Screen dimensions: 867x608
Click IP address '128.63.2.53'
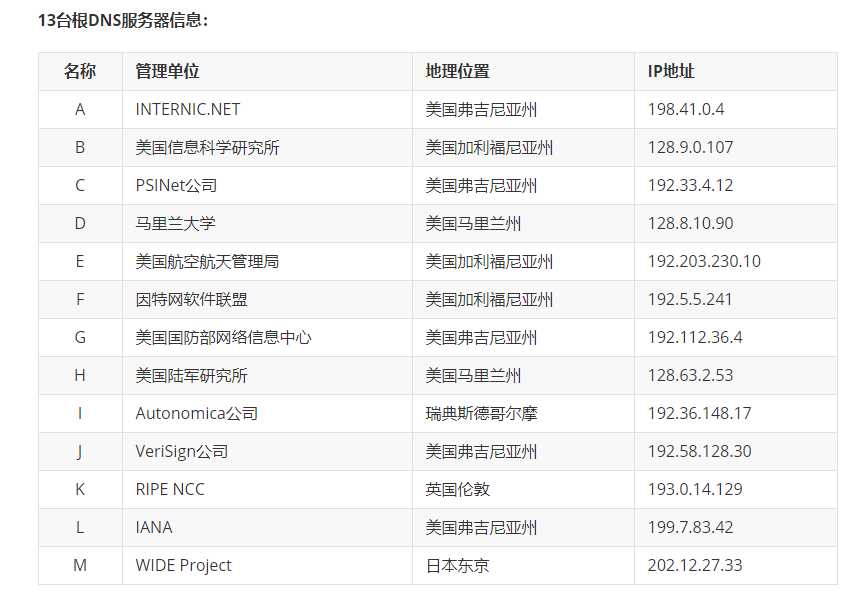click(690, 376)
